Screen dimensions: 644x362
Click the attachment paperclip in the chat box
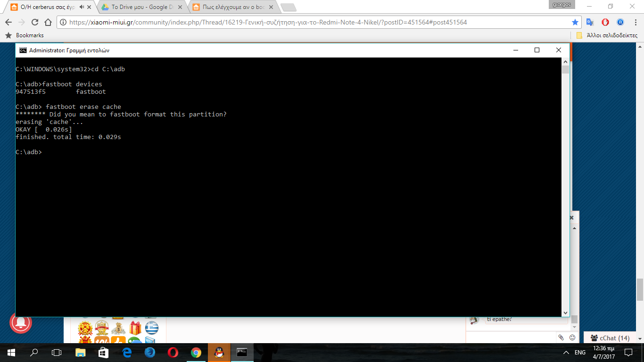[561, 337]
